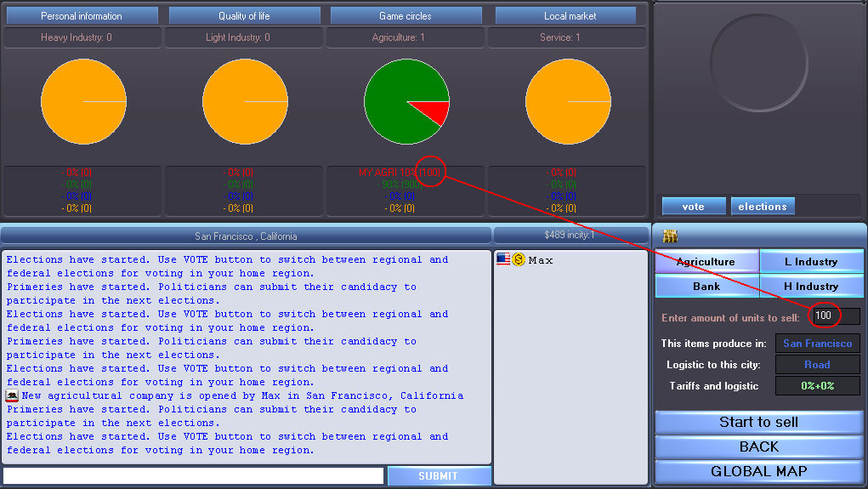Choose the L Industry category
Viewport: 868px width, 489px height.
pos(811,262)
